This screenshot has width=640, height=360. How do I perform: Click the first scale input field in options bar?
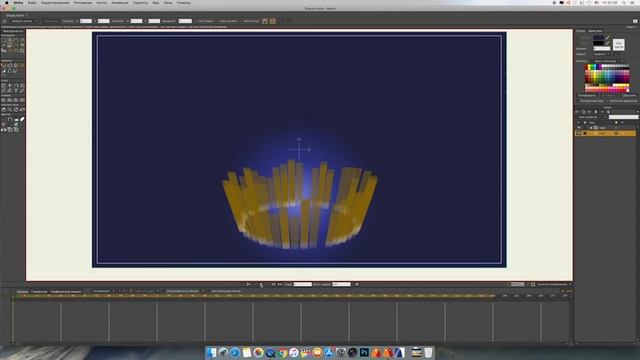pyautogui.click(x=136, y=21)
